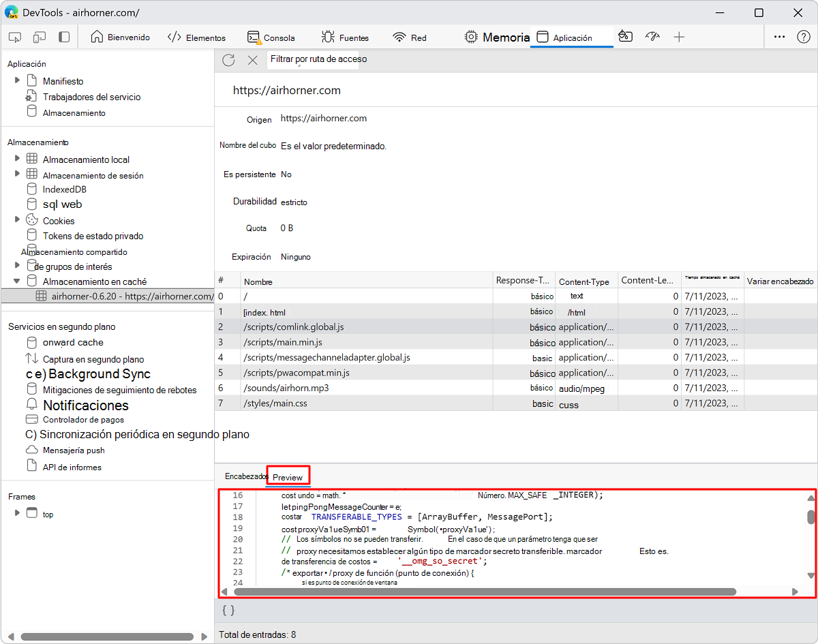Open Notificaciones item
Image resolution: width=818 pixels, height=644 pixels.
pos(86,405)
